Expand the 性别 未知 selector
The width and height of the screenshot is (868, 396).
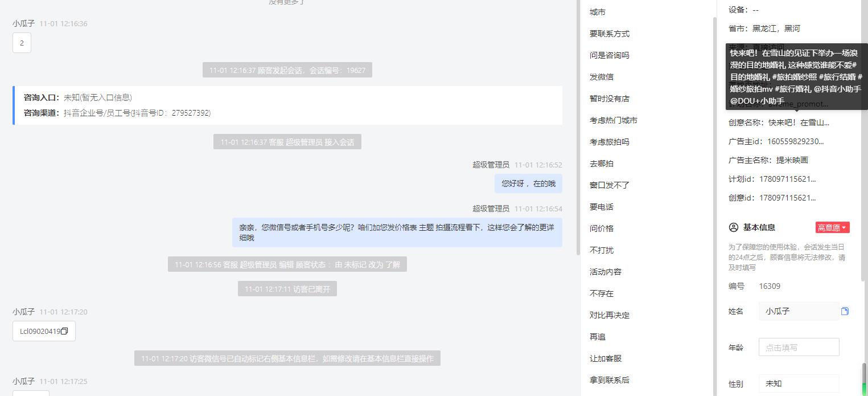(799, 384)
